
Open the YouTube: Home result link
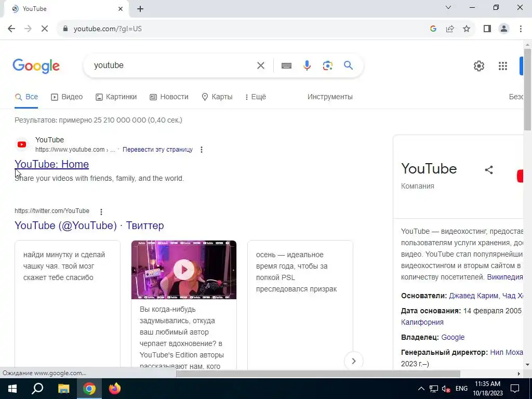pos(51,164)
